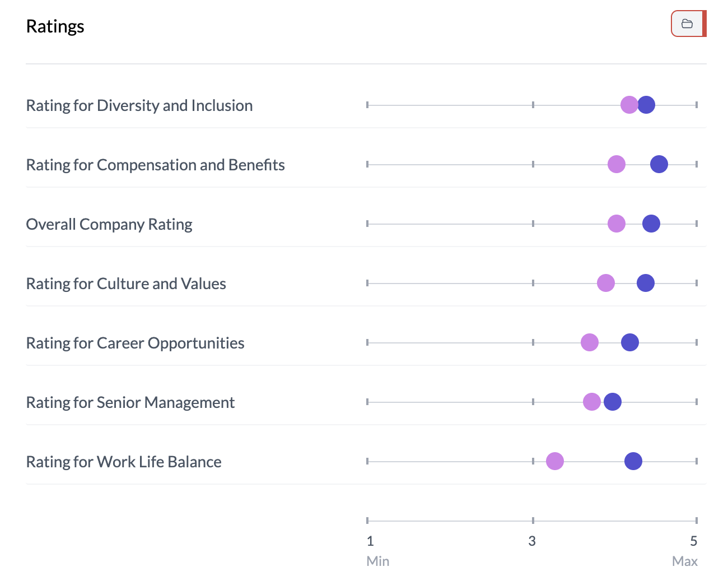Select the violet marker for Overall Company Rating
This screenshot has height=576, width=728.
[617, 223]
